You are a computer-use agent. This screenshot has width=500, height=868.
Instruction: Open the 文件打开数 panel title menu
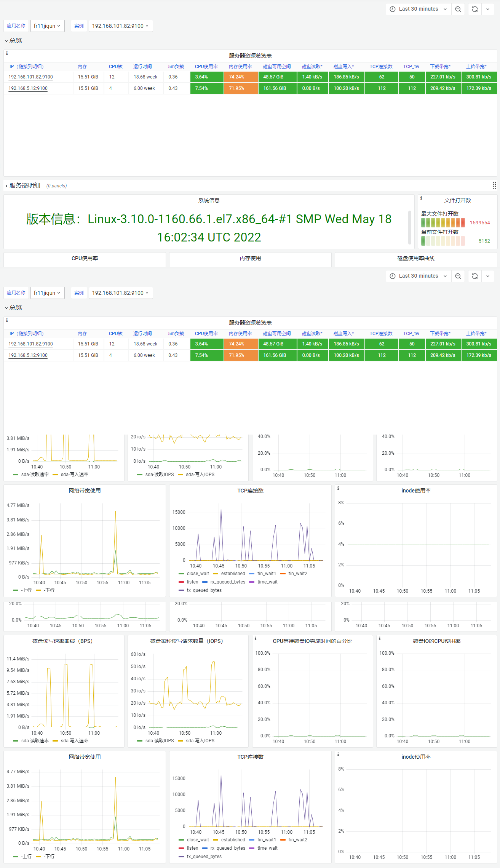[x=458, y=200]
